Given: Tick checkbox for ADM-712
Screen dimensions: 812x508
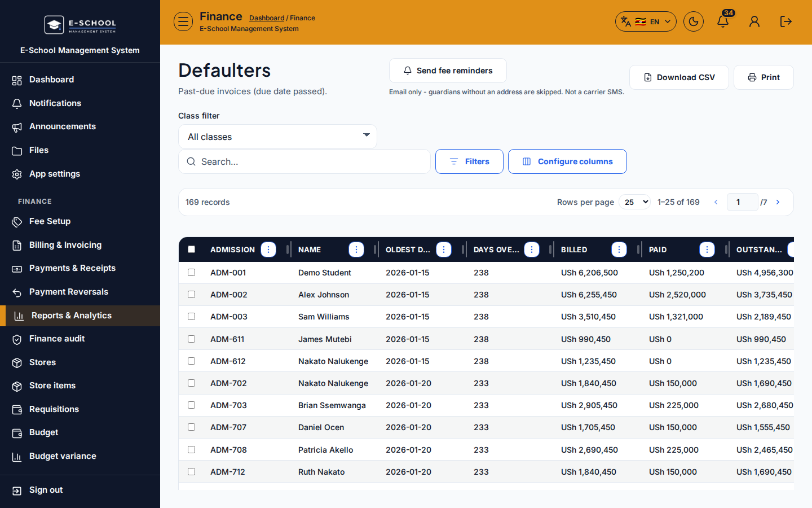Looking at the screenshot, I should pyautogui.click(x=192, y=472).
